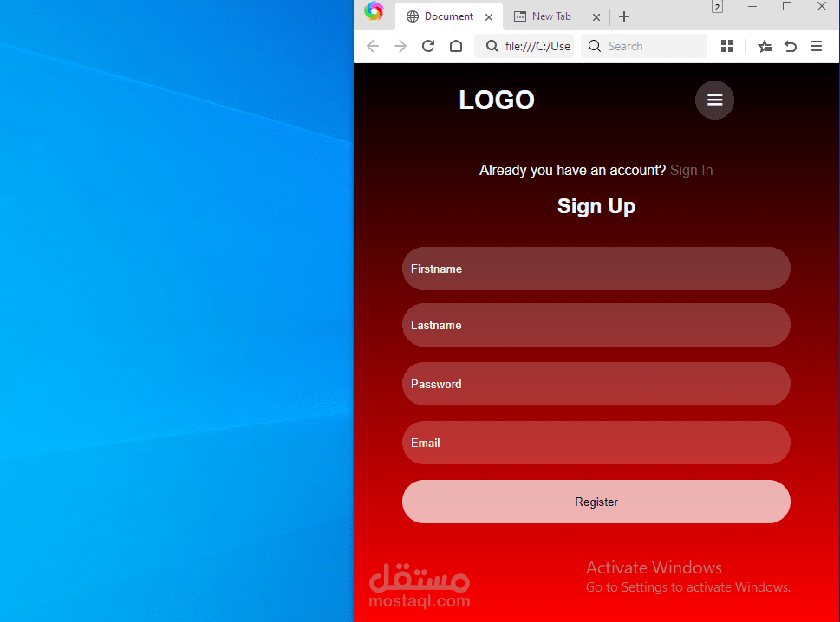Open the browser main menu icon
The image size is (840, 622).
click(817, 46)
